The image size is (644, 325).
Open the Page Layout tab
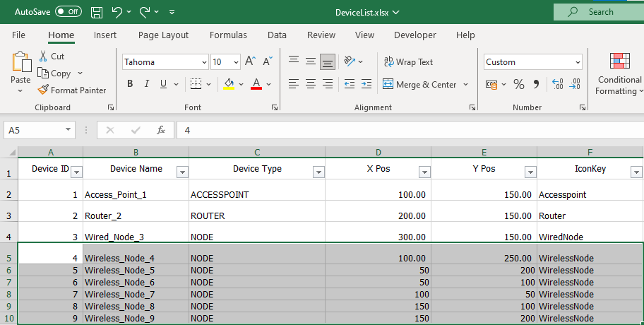[163, 35]
